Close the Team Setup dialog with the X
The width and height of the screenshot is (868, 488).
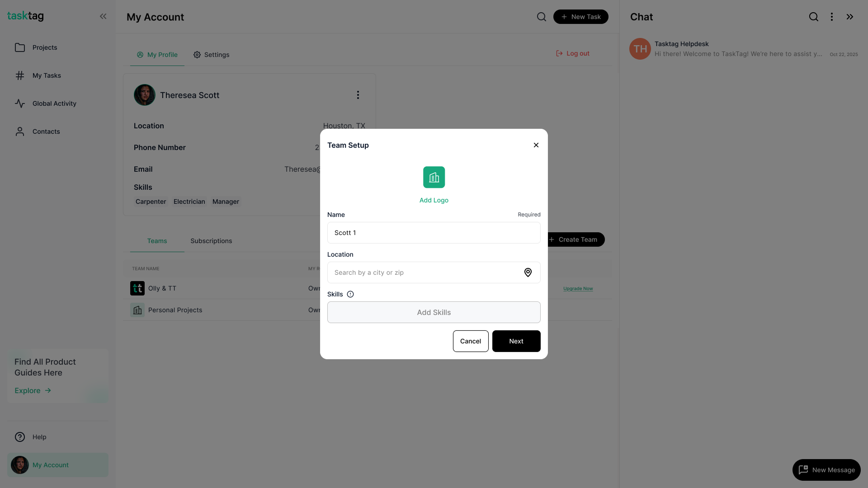[536, 145]
